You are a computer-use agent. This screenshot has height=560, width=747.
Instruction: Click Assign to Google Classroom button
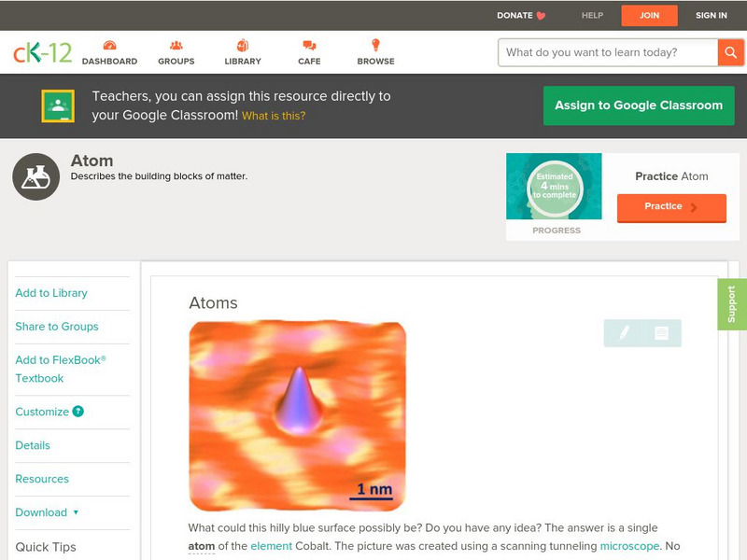tap(639, 105)
